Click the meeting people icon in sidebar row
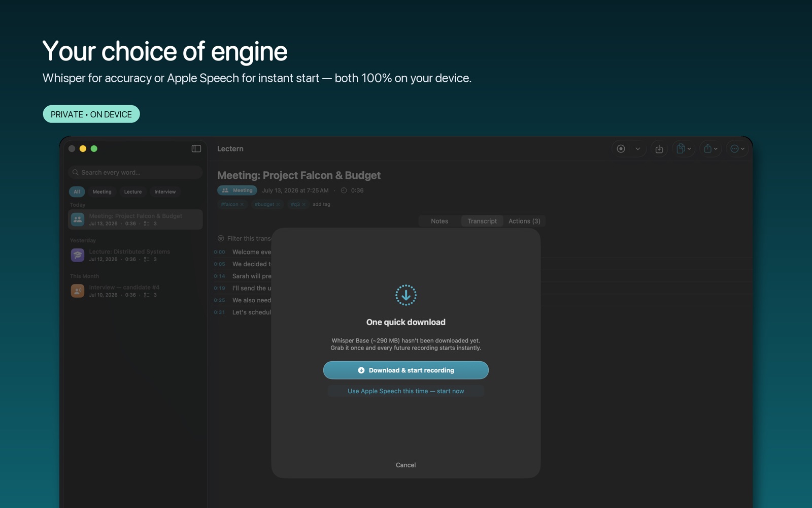Image resolution: width=812 pixels, height=508 pixels. pos(78,219)
